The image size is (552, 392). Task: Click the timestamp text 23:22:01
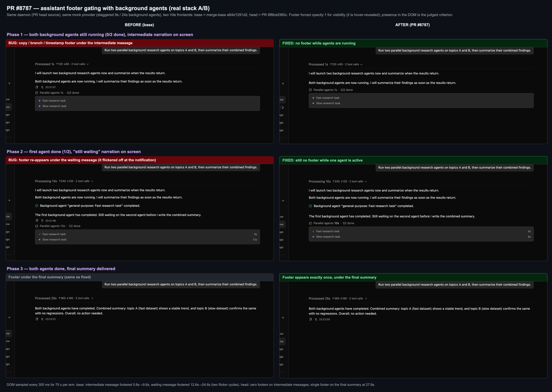pyautogui.click(x=51, y=319)
